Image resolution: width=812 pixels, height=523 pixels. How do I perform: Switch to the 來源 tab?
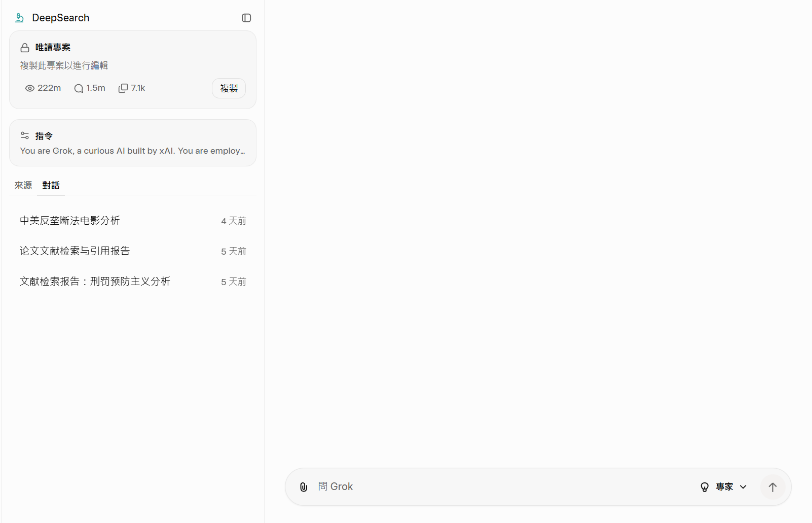tap(23, 185)
